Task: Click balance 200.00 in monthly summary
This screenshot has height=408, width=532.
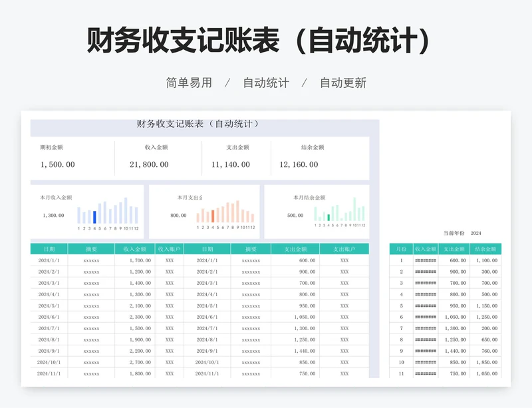Action: pos(489,329)
